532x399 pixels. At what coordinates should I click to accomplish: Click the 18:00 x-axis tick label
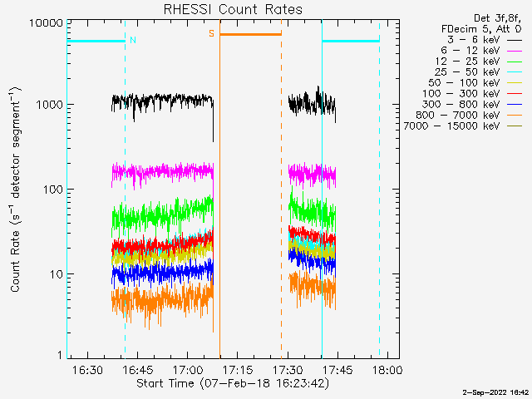click(x=387, y=370)
